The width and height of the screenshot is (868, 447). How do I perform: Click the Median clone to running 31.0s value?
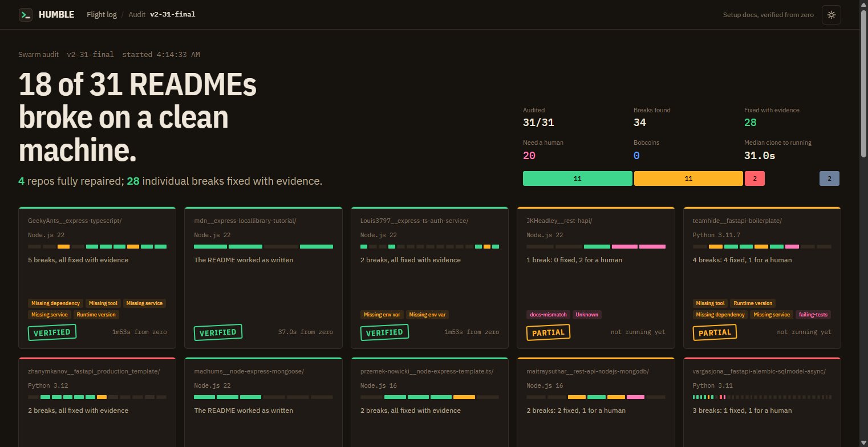[x=760, y=155]
